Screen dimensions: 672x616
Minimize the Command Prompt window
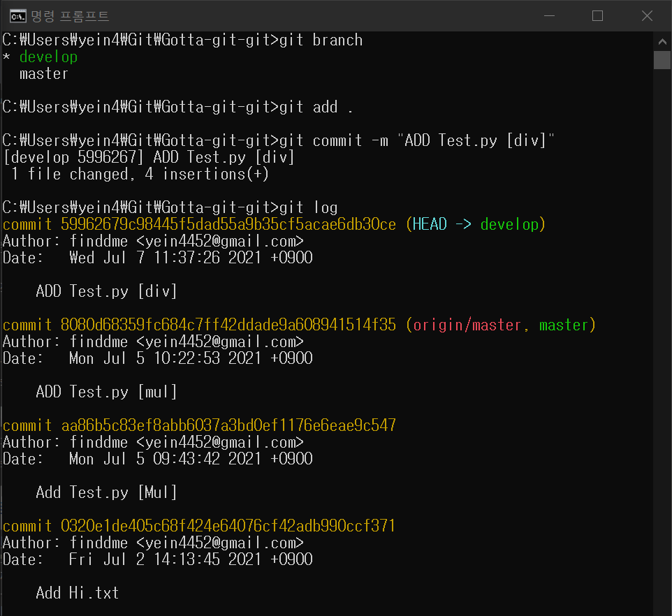tap(550, 16)
